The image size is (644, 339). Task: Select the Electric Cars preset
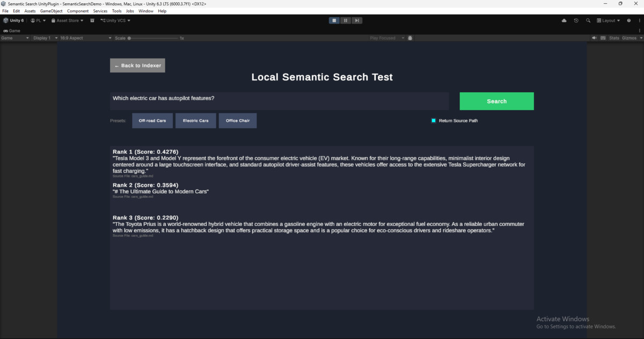196,121
